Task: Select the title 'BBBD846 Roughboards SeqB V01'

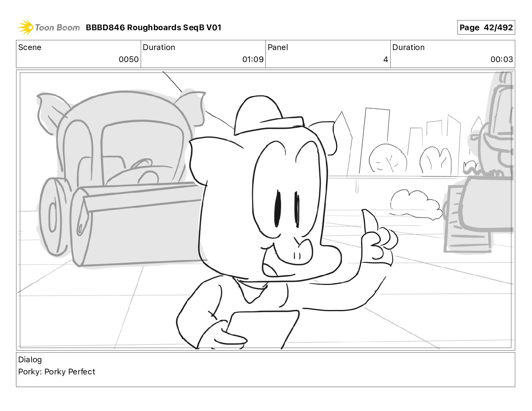Action: click(x=153, y=28)
